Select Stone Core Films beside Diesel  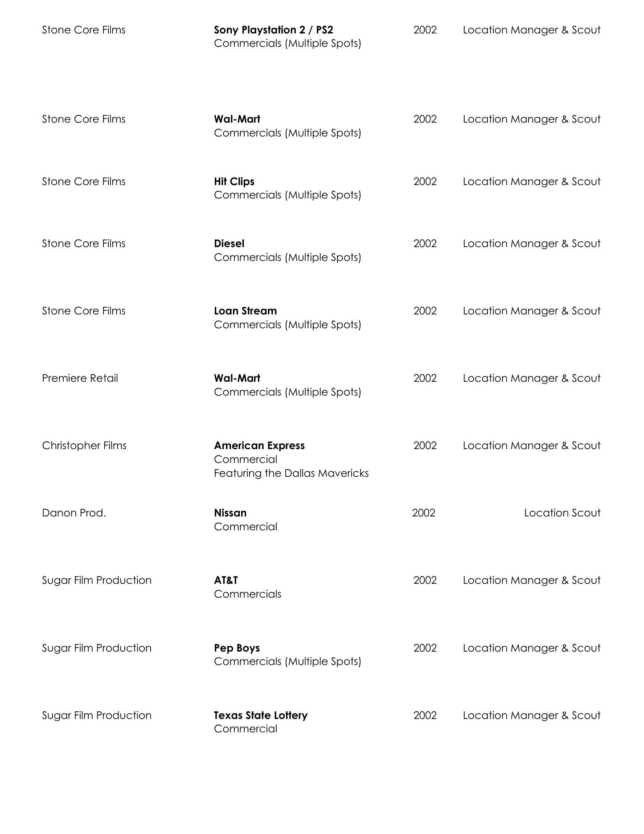point(83,244)
